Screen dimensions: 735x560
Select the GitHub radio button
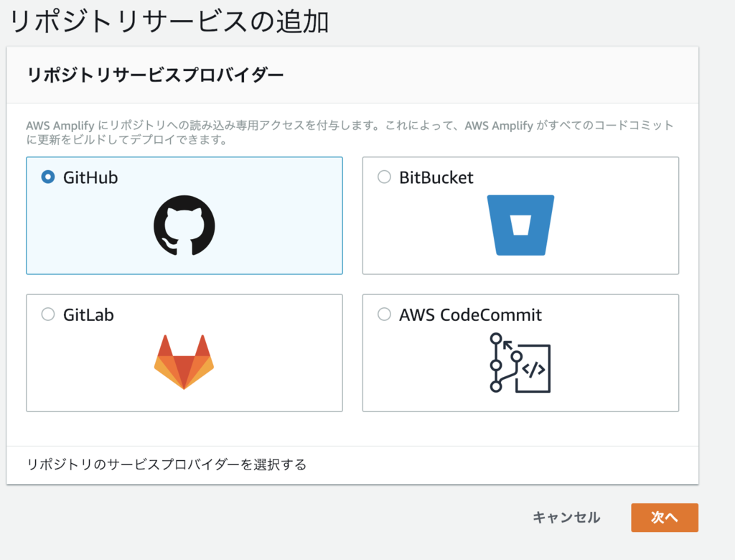pos(48,177)
